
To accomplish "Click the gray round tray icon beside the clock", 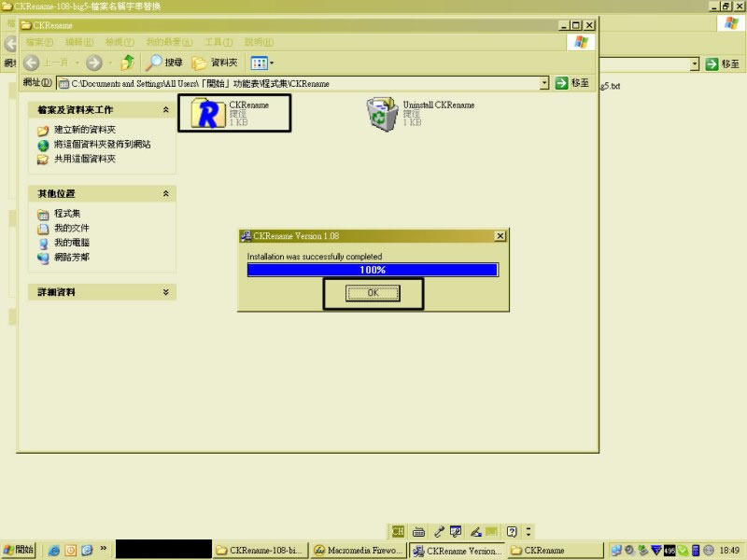I will (x=709, y=551).
